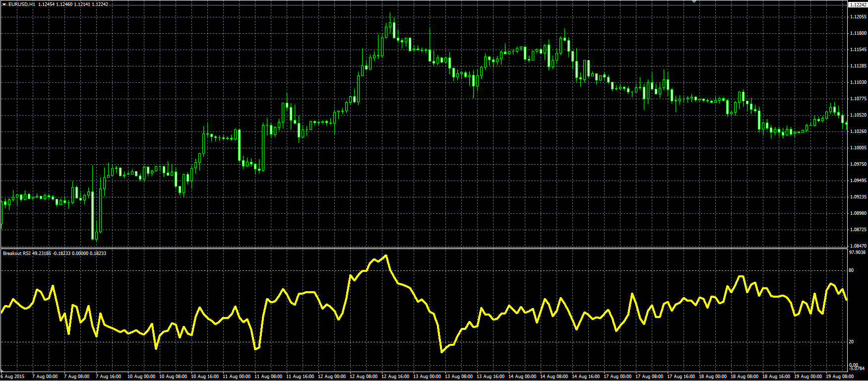The width and height of the screenshot is (868, 381).
Task: Click time axis label 6 Aug 2015
Action: click(13, 377)
